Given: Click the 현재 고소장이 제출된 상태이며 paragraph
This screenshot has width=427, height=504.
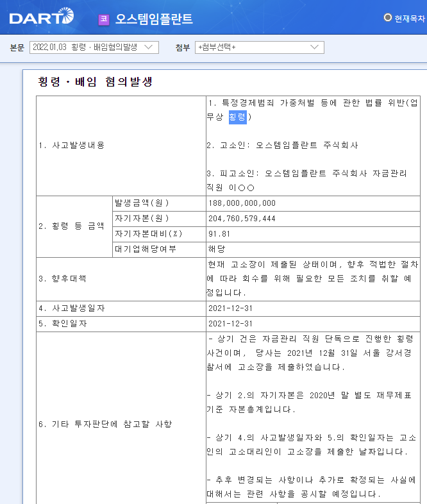Looking at the screenshot, I should coord(313,279).
